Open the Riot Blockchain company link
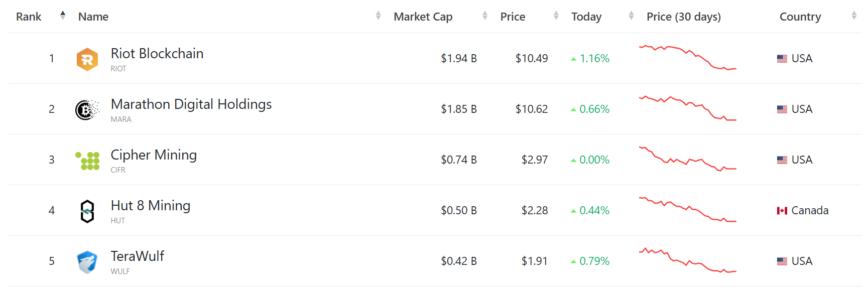Image resolution: width=868 pixels, height=290 pixels. 157,54
